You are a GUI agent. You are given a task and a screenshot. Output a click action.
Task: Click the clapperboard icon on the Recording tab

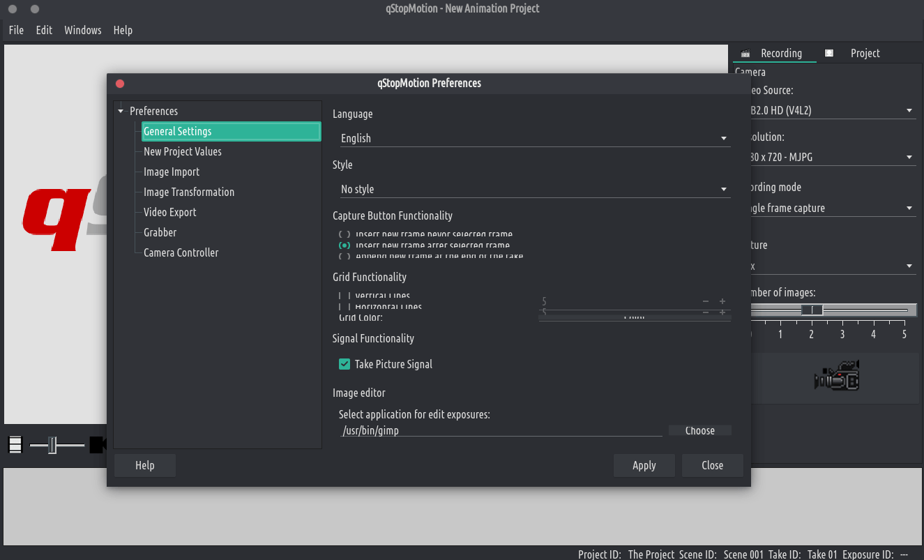pos(745,54)
